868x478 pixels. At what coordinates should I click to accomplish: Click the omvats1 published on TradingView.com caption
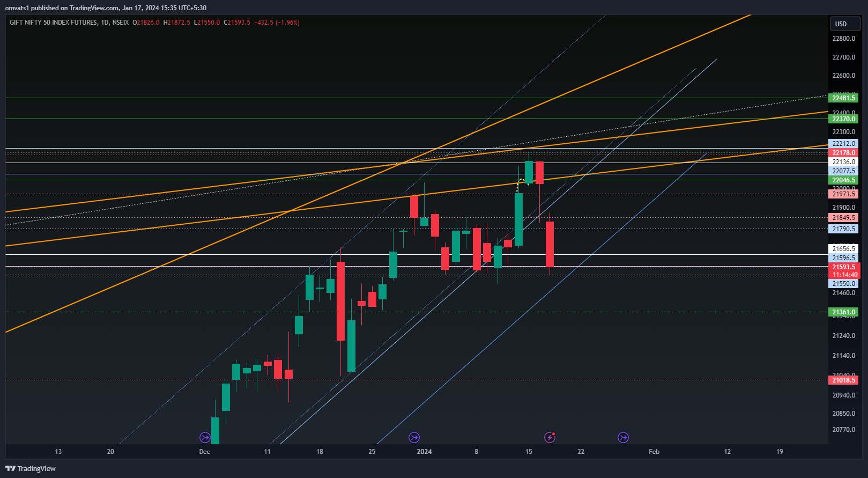[x=106, y=8]
